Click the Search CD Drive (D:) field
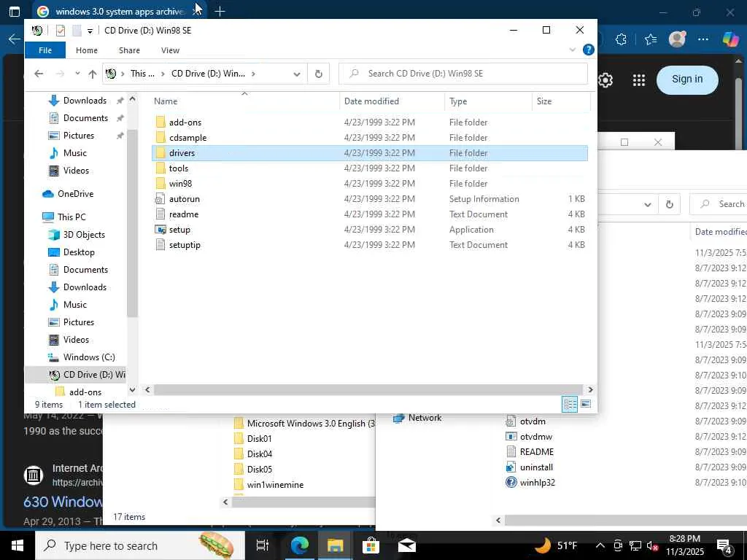747x560 pixels. [x=462, y=74]
